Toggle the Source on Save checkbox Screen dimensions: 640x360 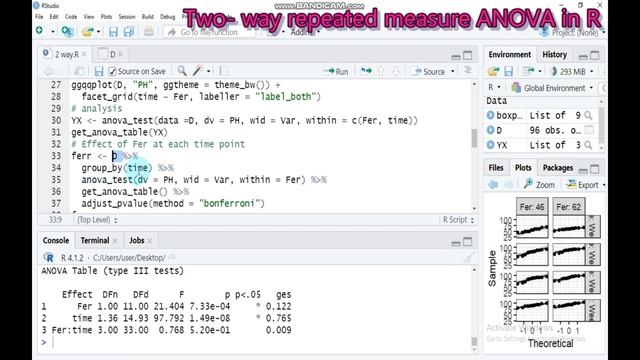[x=112, y=71]
